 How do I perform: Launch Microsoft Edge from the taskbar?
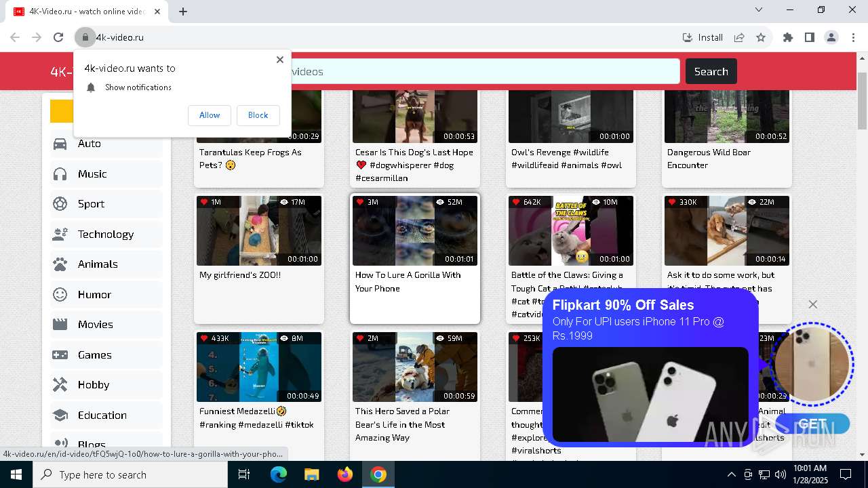coord(279,474)
